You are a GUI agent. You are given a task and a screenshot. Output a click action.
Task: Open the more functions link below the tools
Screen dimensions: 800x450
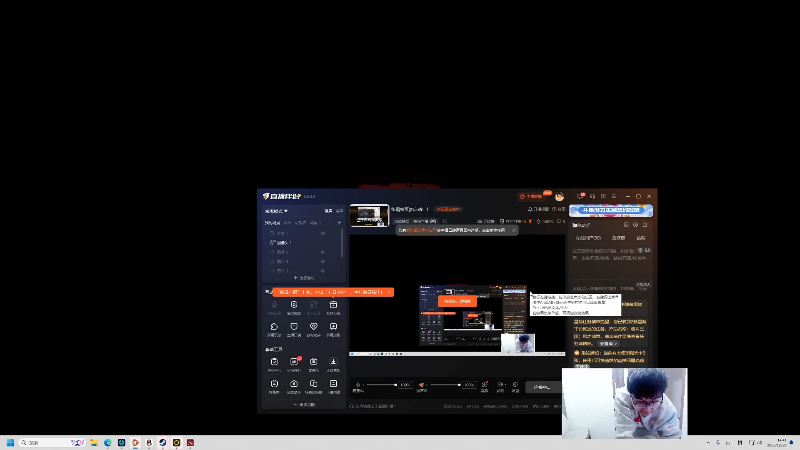coord(304,405)
